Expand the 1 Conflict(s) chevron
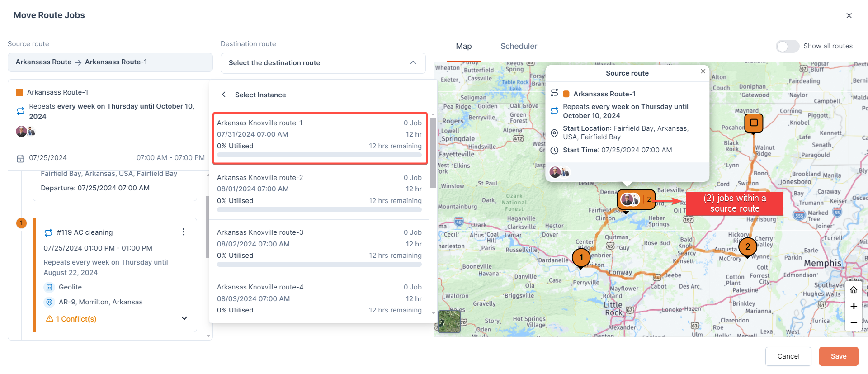Screen dimensions: 868x374 pos(184,318)
